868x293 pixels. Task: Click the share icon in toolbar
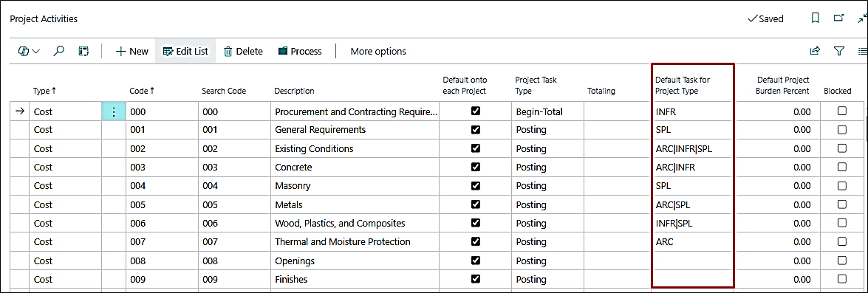pos(815,51)
